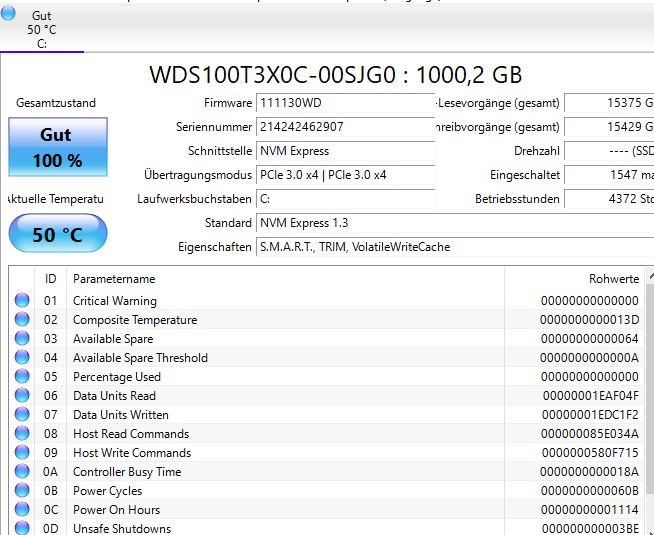This screenshot has height=535, width=654.
Task: Select the C: drive tab showing Gut 50 °C
Action: coord(42,30)
